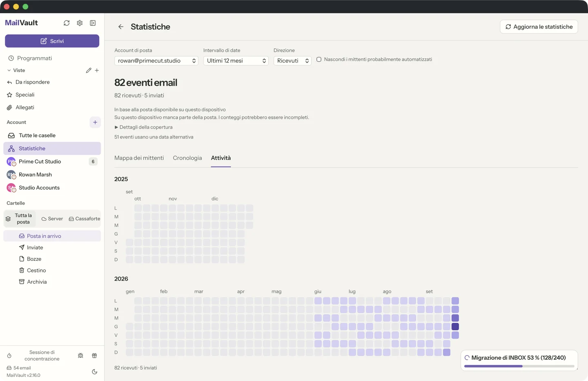
Task: Click the bug report icon
Action: [x=80, y=356]
